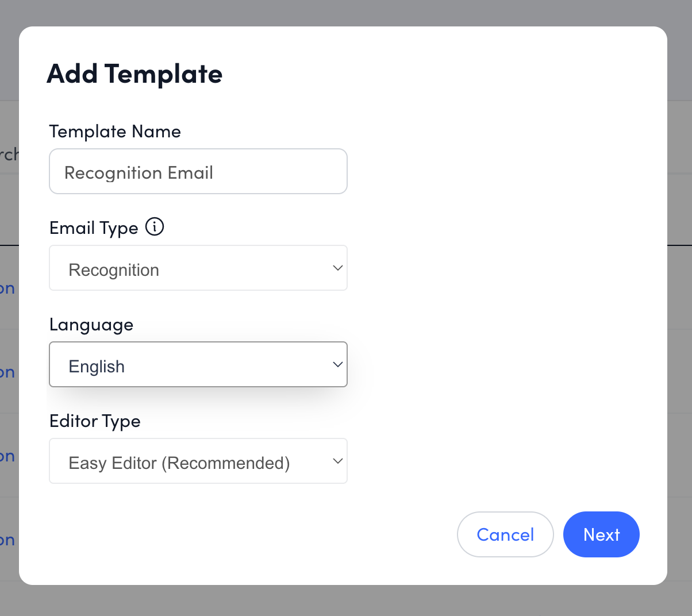The height and width of the screenshot is (616, 692).
Task: Click the Add Template dialog title
Action: pyautogui.click(x=134, y=74)
